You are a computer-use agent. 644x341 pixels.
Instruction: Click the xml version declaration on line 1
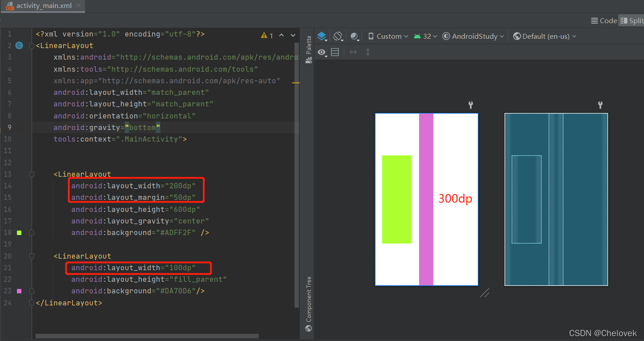coord(120,34)
